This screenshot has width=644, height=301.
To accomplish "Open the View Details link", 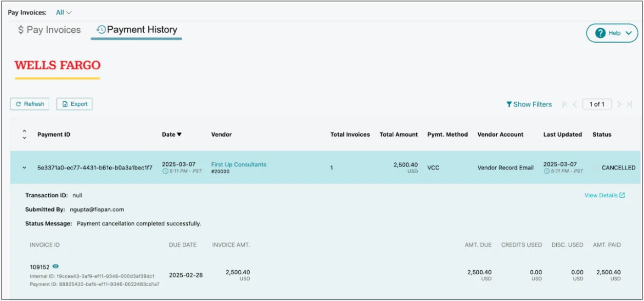I will [x=601, y=195].
